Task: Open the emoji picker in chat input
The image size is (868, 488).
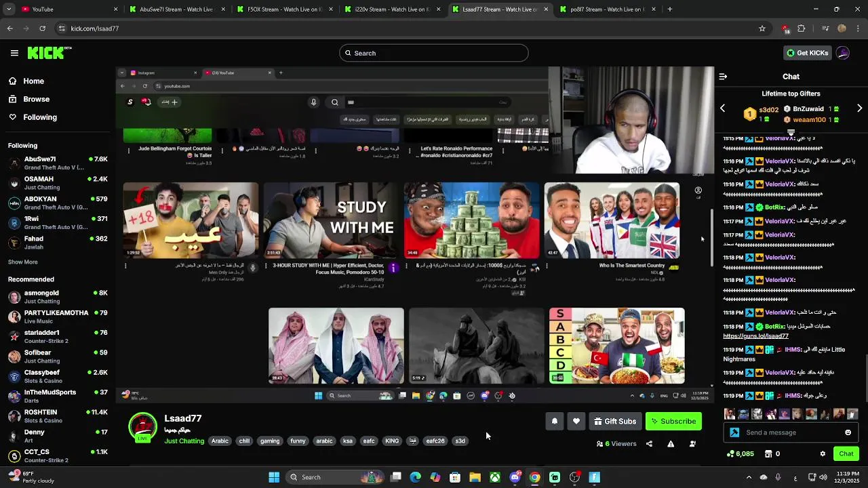Action: [848, 432]
